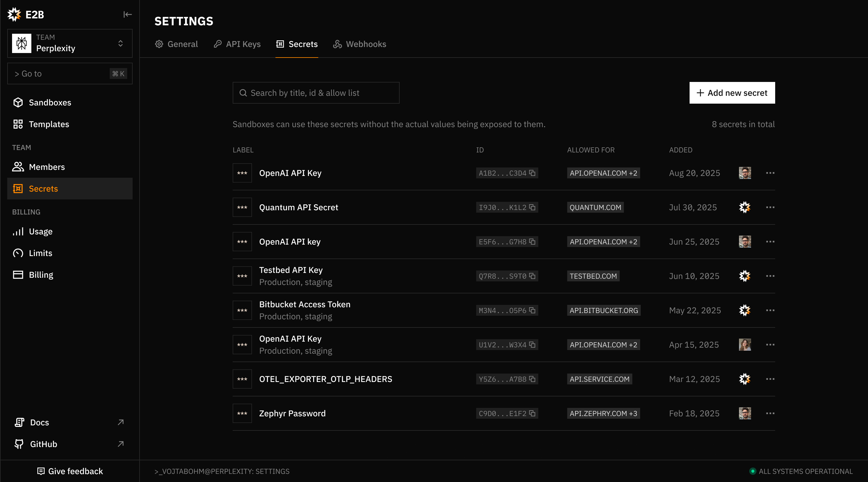Copy the Bitbucket Access Token ID

[x=533, y=310]
